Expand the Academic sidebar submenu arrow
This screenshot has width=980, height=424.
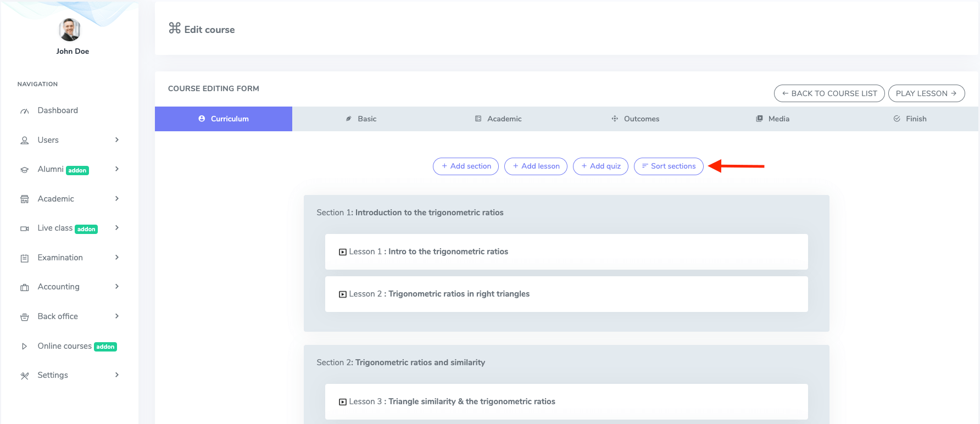pyautogui.click(x=117, y=199)
